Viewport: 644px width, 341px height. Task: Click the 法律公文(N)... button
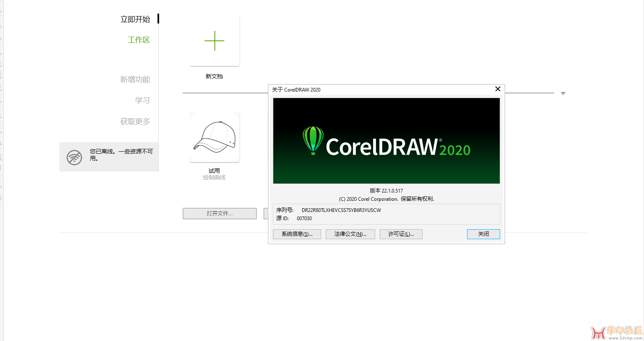tap(350, 234)
